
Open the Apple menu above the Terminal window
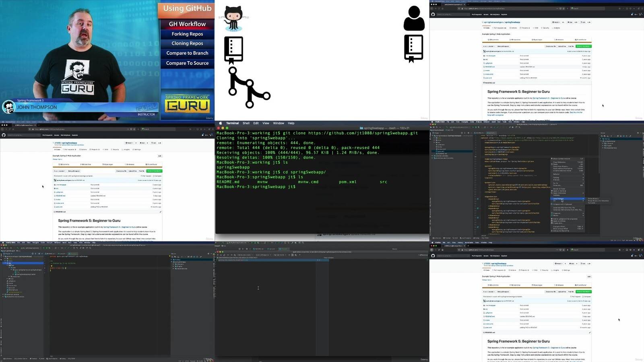220,123
